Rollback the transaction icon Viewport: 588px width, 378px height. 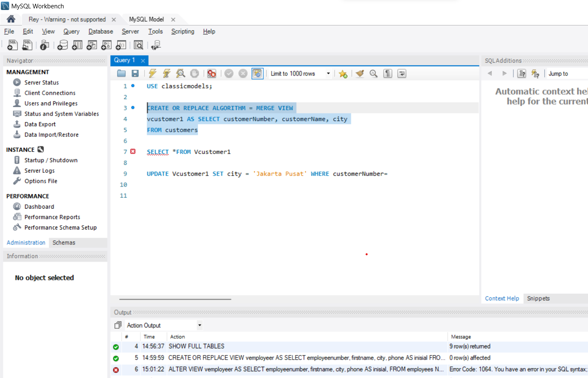click(243, 73)
